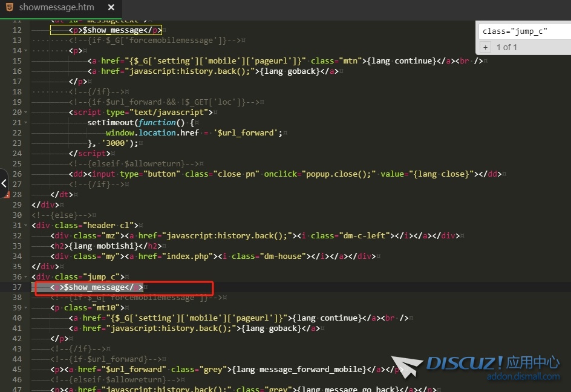Click the forcemobilemessage comment on line 13
Image resolution: width=571 pixels, height=392 pixels.
(x=155, y=41)
